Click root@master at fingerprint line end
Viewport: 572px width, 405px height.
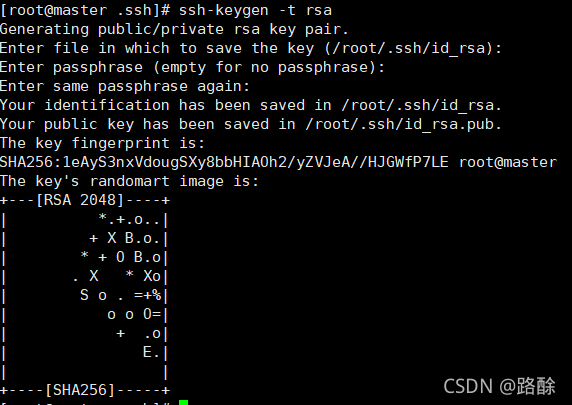(508, 162)
